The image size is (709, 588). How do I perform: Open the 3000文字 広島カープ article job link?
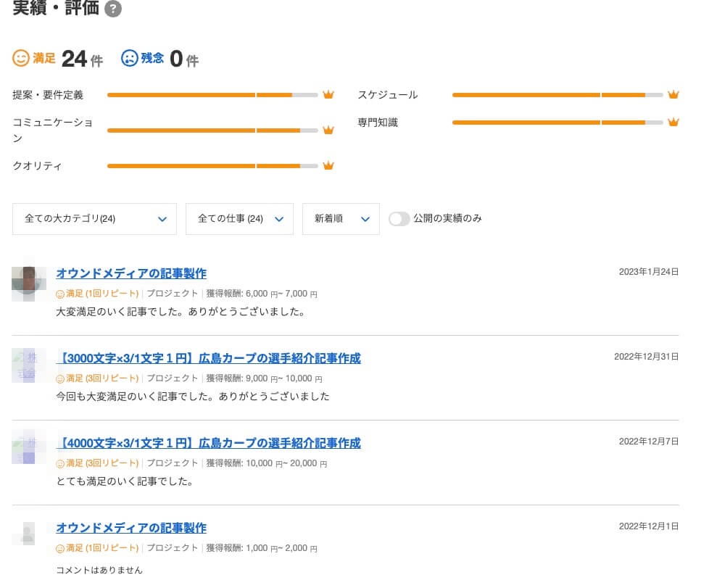point(208,358)
